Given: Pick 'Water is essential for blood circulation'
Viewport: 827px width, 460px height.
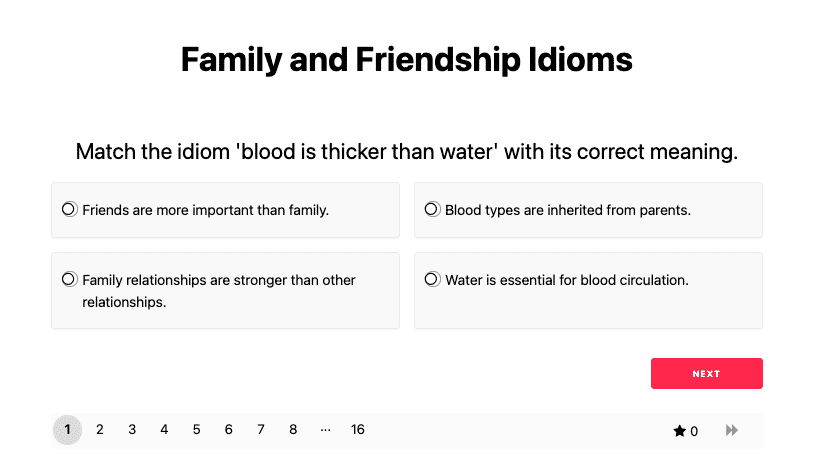Looking at the screenshot, I should pos(432,279).
